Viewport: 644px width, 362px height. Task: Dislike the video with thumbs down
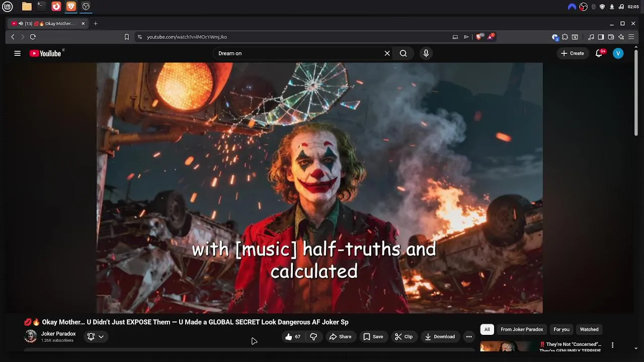313,337
